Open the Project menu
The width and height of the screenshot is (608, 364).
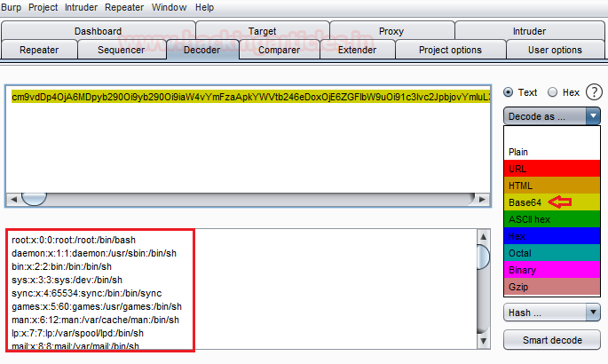point(43,7)
